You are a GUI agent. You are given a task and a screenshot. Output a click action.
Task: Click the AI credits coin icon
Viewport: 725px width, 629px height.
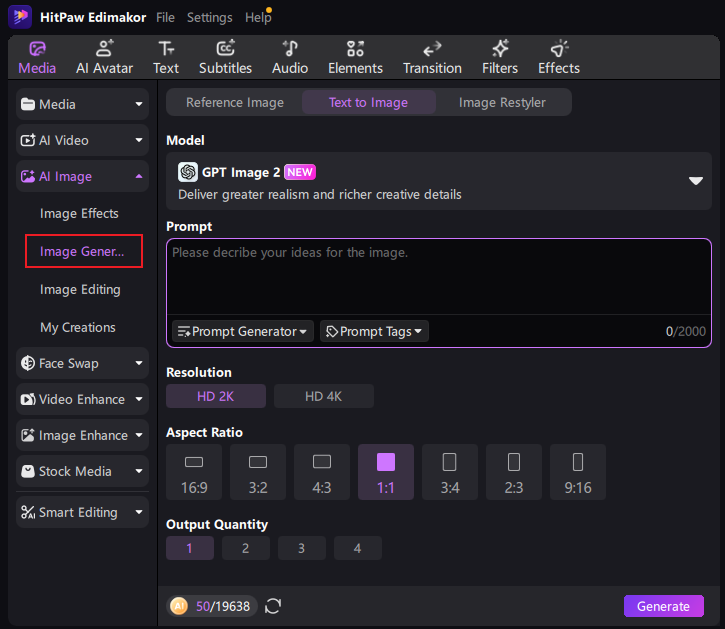pos(179,606)
